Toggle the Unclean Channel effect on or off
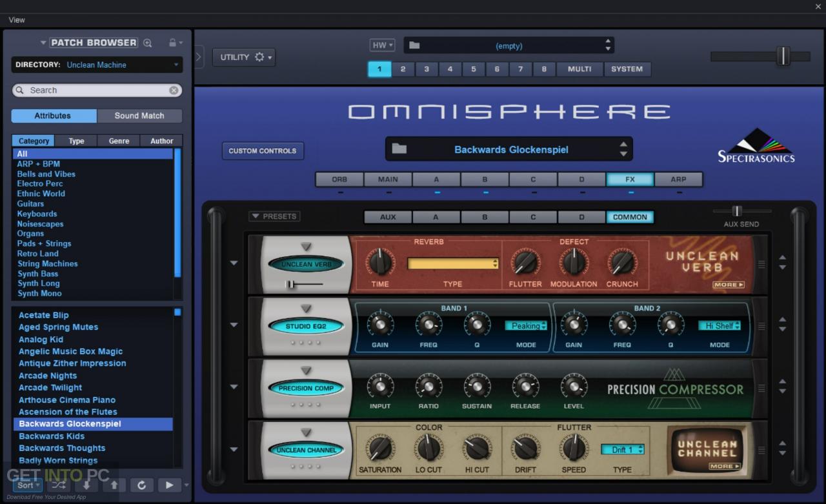Screen dimensions: 826x504 tap(306, 450)
